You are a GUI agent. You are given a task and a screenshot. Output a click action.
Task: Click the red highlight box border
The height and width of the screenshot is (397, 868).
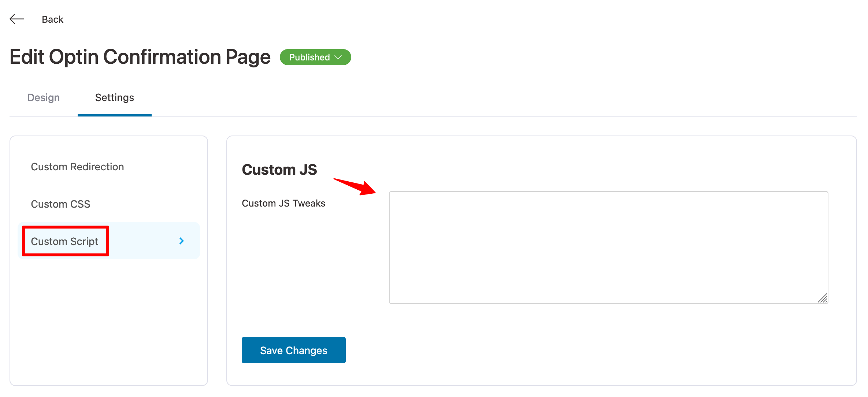click(x=66, y=227)
